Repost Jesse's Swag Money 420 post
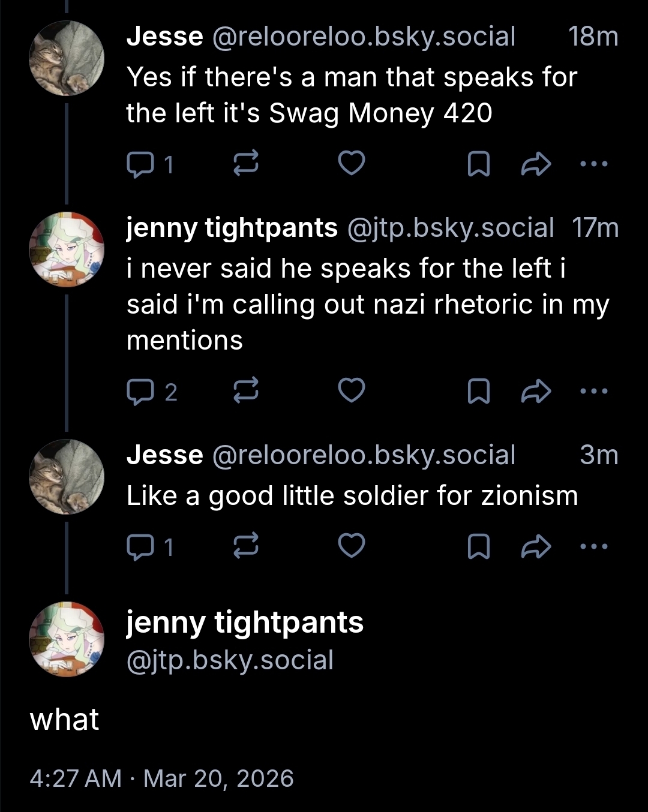This screenshot has width=648, height=812. [x=245, y=164]
